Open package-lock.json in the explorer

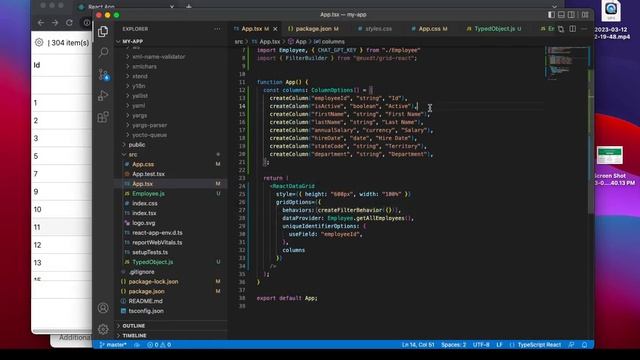point(153,282)
